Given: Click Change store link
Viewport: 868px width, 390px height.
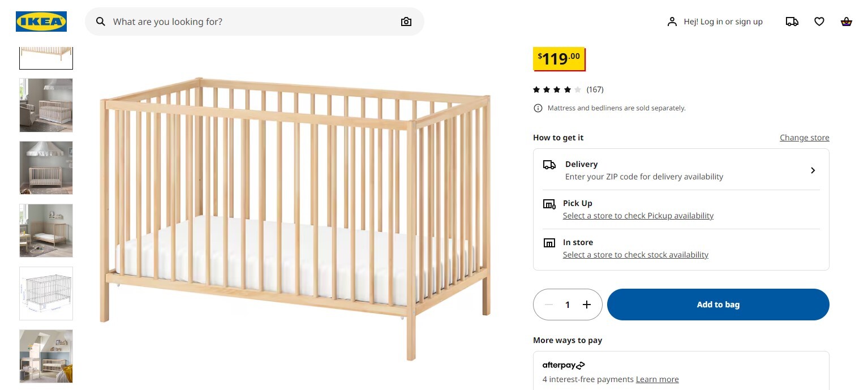Looking at the screenshot, I should click(804, 138).
